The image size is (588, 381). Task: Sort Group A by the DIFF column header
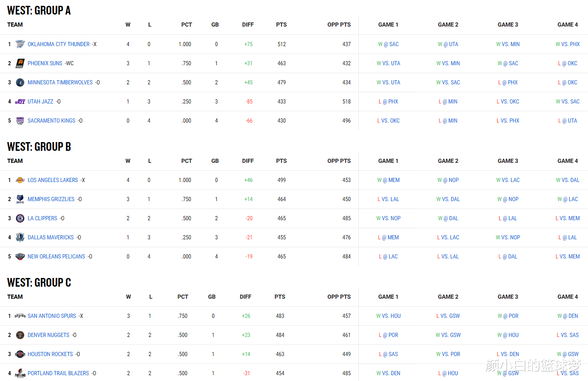pos(248,25)
